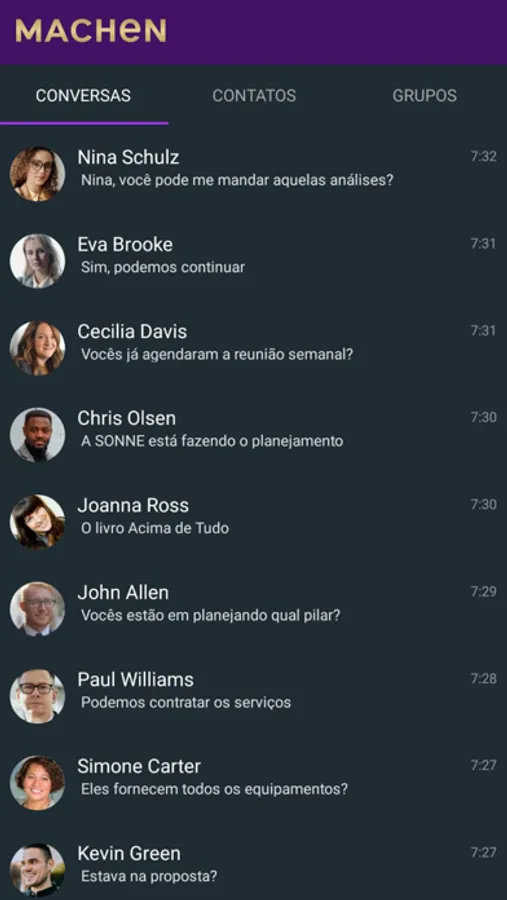The width and height of the screenshot is (507, 900).
Task: Open Joanna Ross's profile picture
Action: [37, 522]
